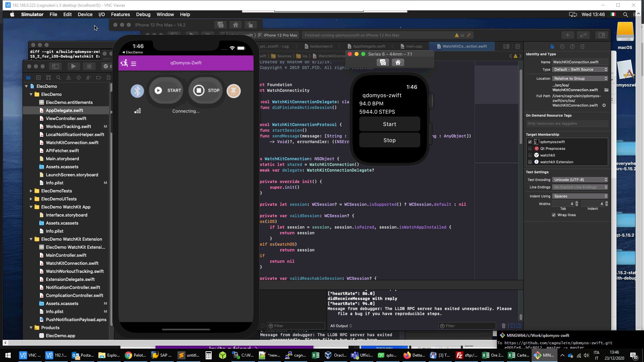
Task: Tap STOP in qDomyos-Zwift app
Action: click(x=206, y=90)
